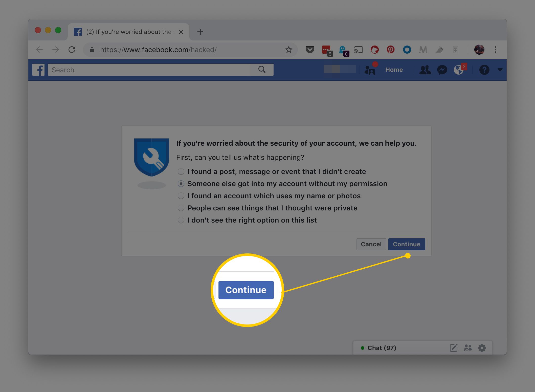Open the Messenger icon
Image resolution: width=535 pixels, height=392 pixels.
coord(441,69)
